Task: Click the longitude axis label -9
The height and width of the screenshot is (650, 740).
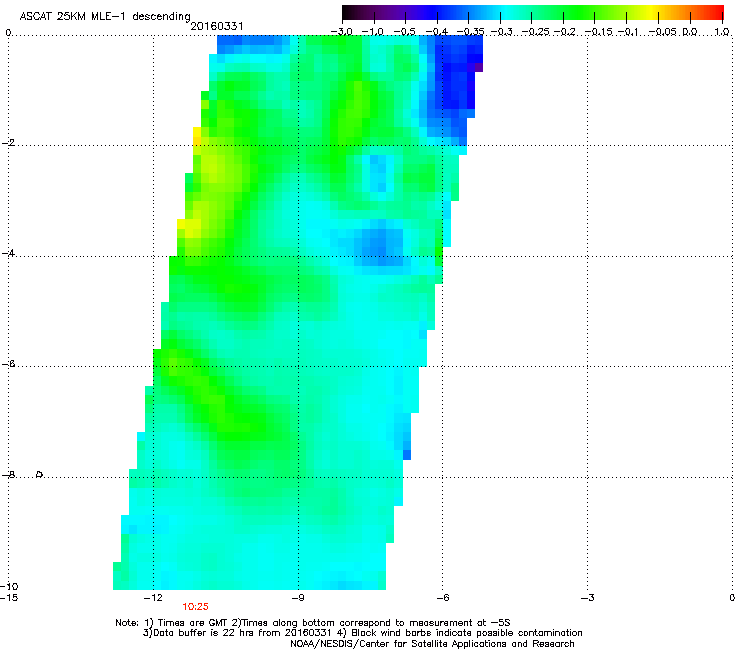Action: click(297, 598)
